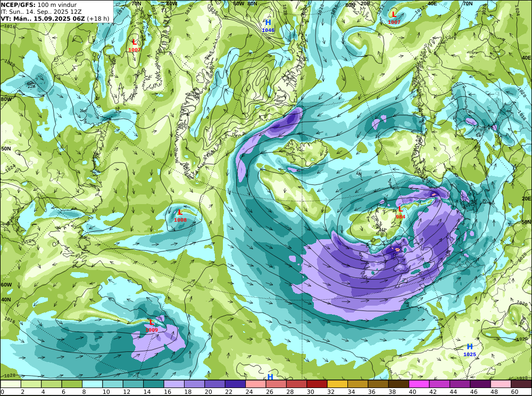
Task: Select the initial time 'IT: Sun.. 14. Sep.. 2025 12Z' line
Action: (41, 12)
